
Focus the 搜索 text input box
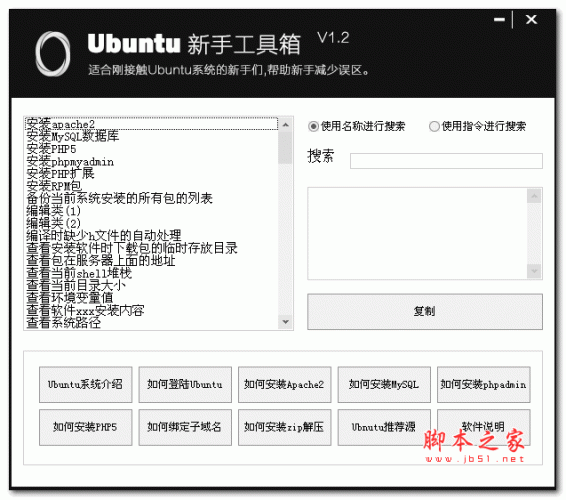pyautogui.click(x=446, y=161)
